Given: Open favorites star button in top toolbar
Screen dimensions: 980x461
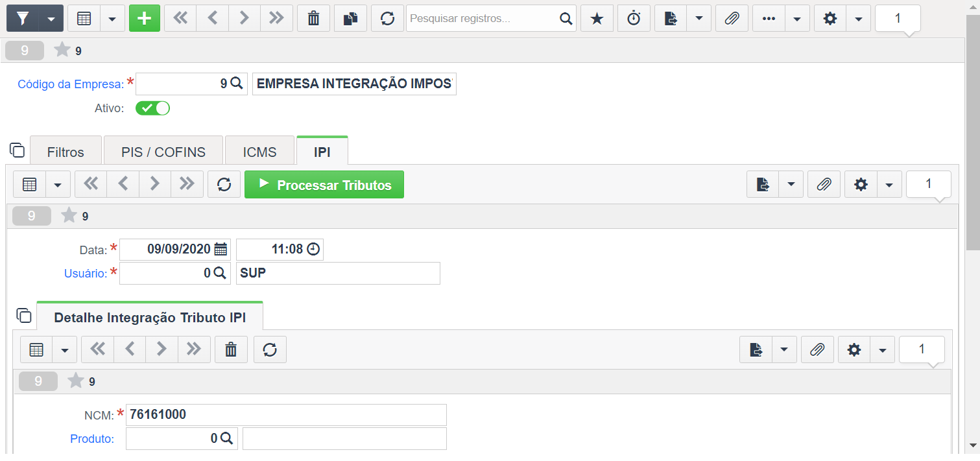Looking at the screenshot, I should [597, 18].
